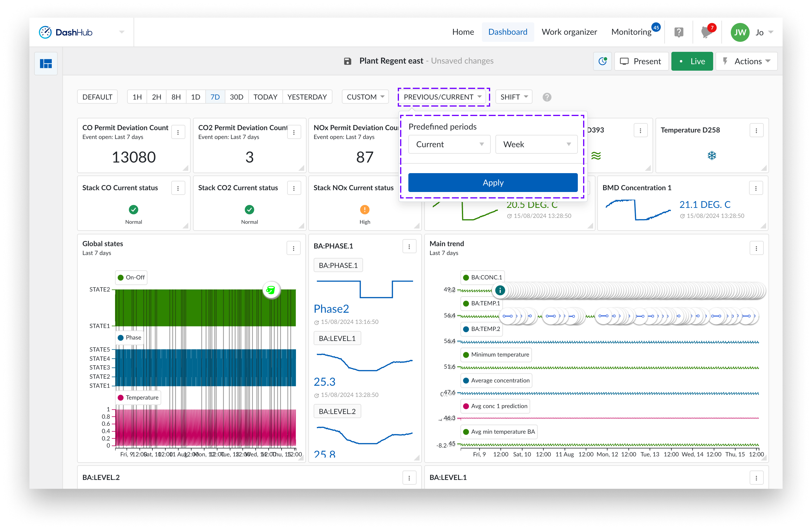The height and width of the screenshot is (530, 812).
Task: Apply the predefined period
Action: click(x=493, y=183)
